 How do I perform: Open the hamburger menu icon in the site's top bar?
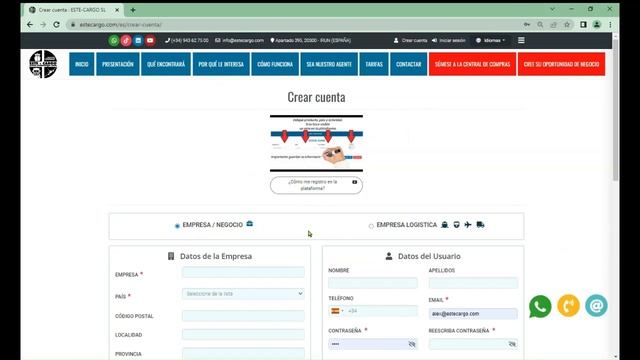click(521, 40)
